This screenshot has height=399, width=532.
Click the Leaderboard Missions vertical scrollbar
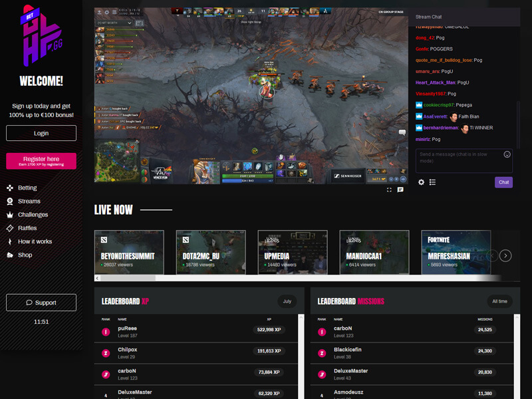(517, 356)
